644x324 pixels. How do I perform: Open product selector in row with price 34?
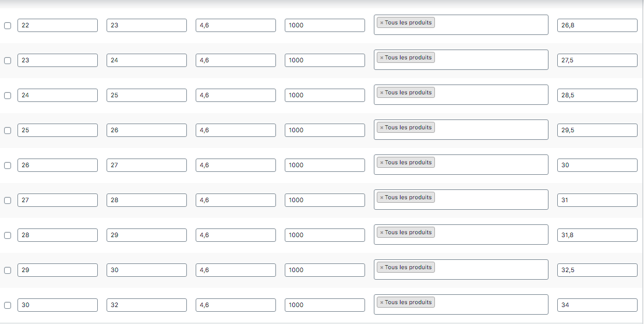(x=461, y=304)
